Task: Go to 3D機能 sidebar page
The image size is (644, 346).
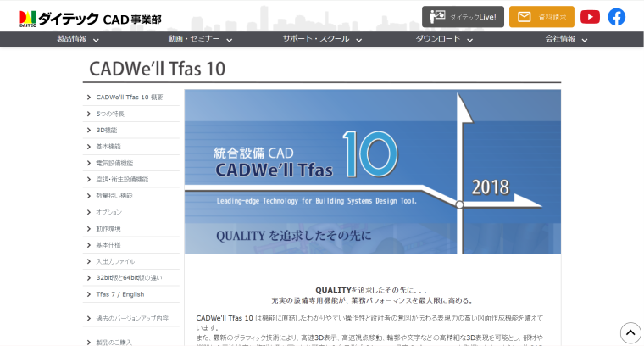Action: (x=107, y=130)
